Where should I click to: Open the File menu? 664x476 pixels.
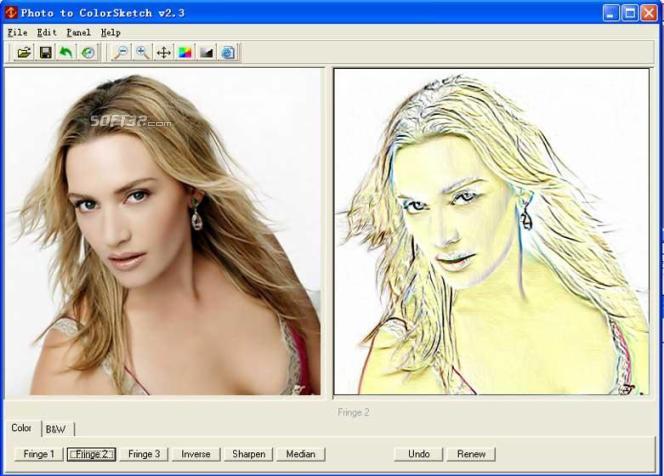(17, 33)
